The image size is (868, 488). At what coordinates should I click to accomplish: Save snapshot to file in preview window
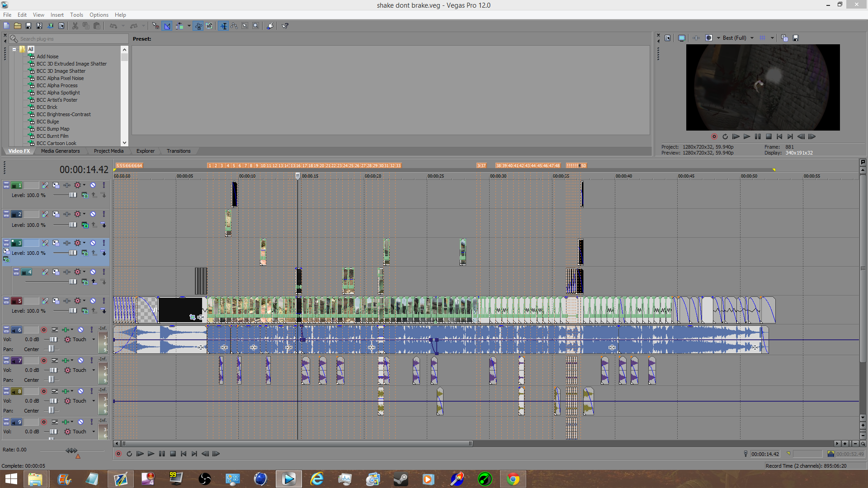click(x=796, y=38)
